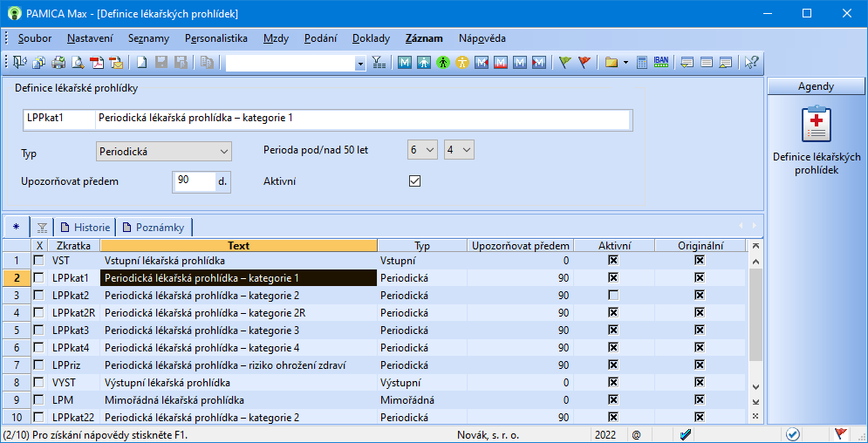This screenshot has height=443, width=868.
Task: Export to PDF toolbar icon
Action: [98, 63]
